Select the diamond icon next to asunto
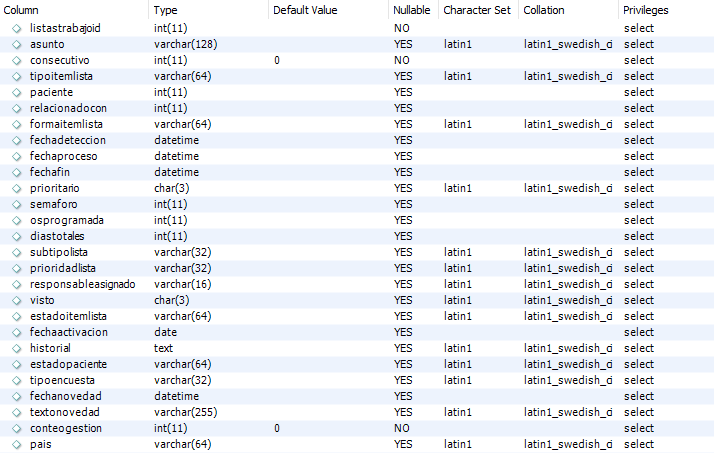Screen dimensions: 714x453 pos(17,45)
